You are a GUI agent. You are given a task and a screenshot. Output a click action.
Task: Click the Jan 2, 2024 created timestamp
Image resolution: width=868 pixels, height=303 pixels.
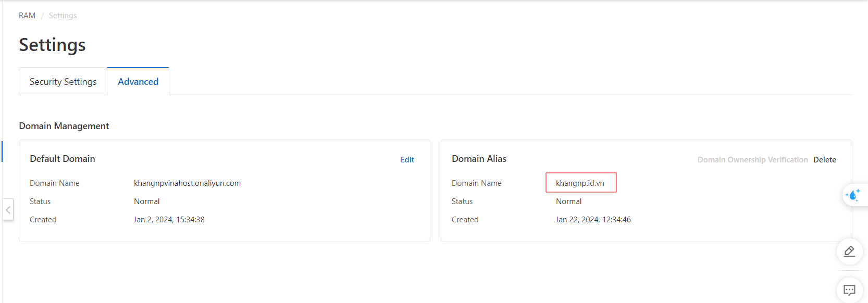tap(169, 220)
